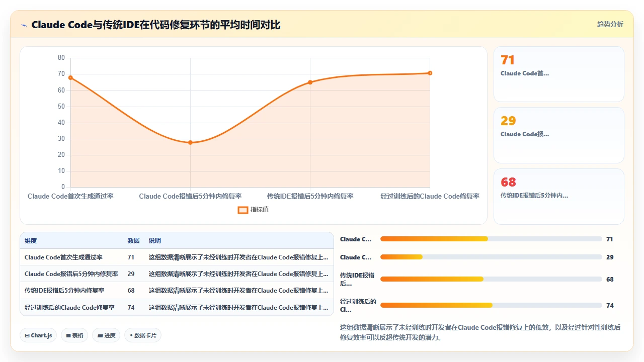Click the Chart.js chip

pos(38,335)
